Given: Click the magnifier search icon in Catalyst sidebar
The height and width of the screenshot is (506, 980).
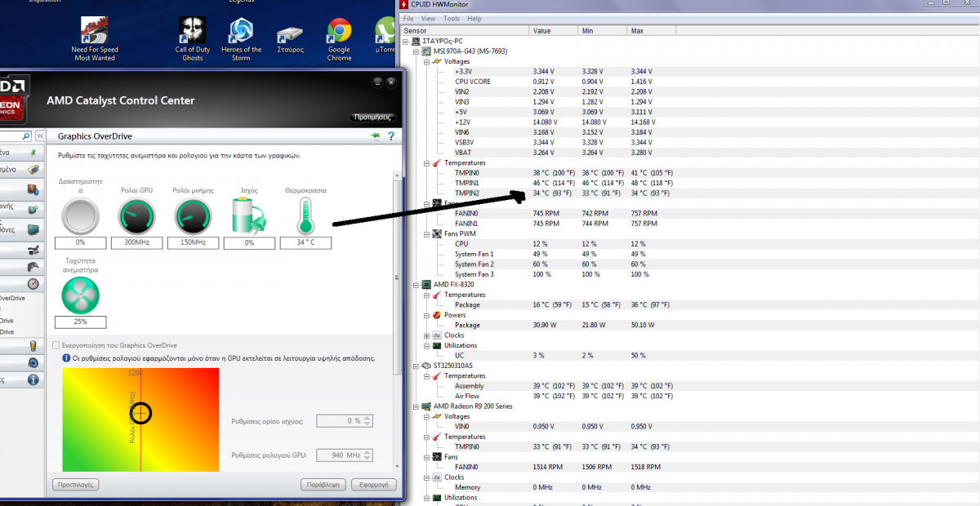Looking at the screenshot, I should 26,136.
